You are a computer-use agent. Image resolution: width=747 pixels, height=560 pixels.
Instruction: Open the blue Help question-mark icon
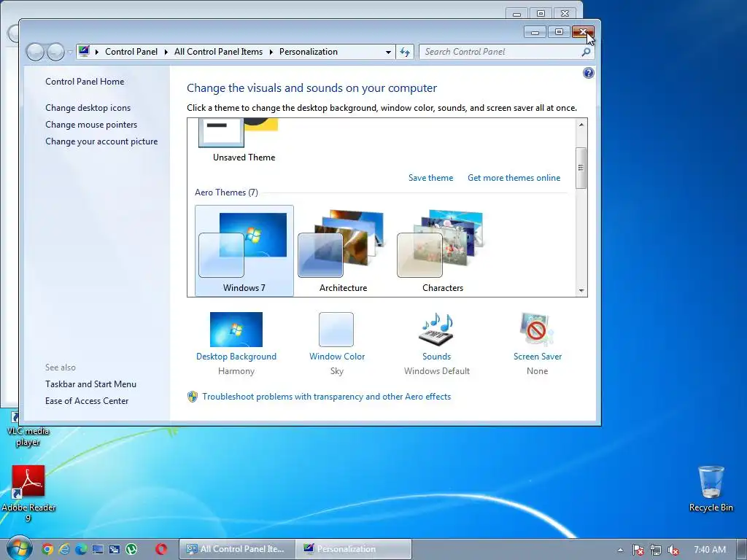[589, 73]
